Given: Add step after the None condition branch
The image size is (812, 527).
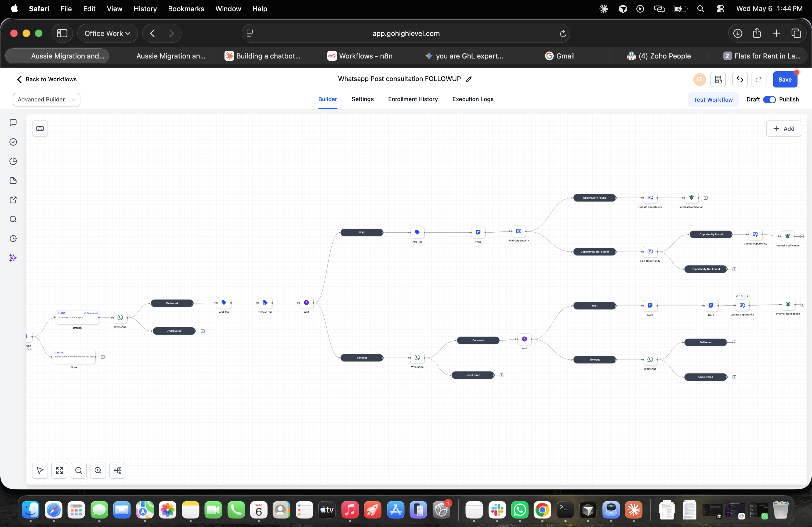Looking at the screenshot, I should point(103,357).
